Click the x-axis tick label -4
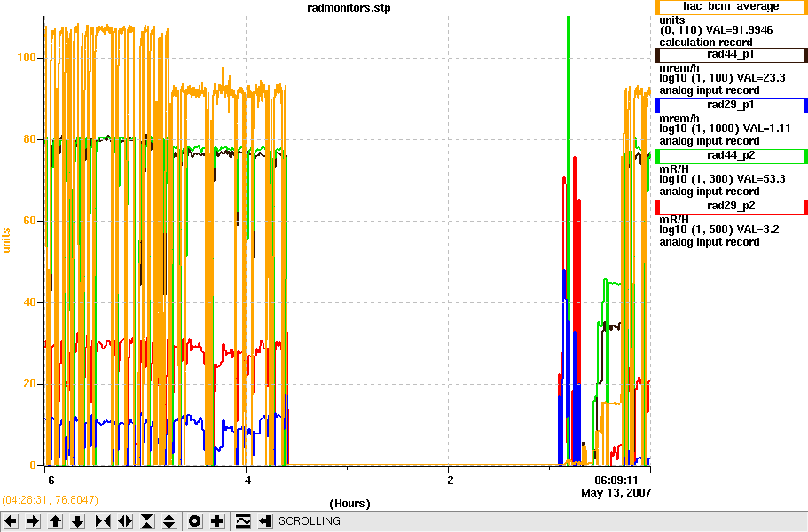 [246, 481]
